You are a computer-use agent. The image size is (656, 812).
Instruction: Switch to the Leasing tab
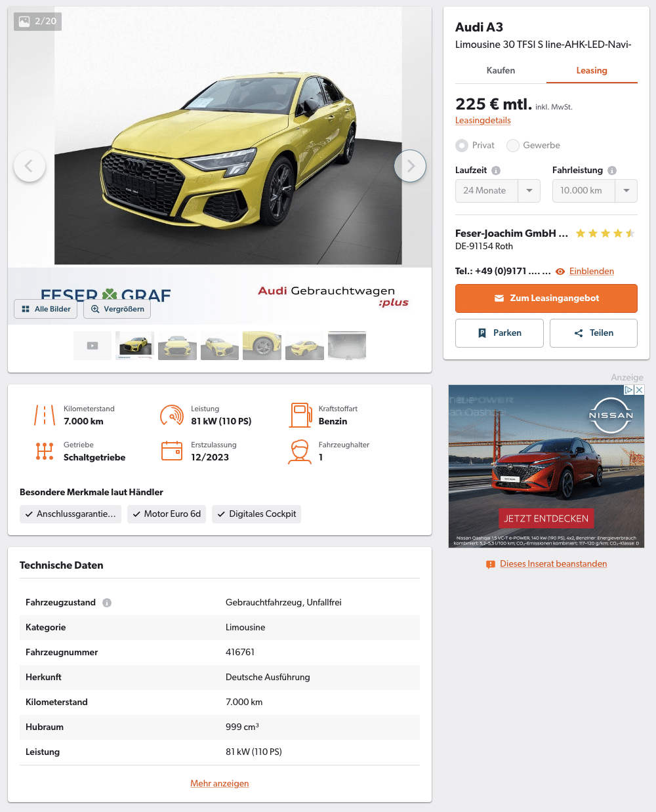click(x=592, y=71)
